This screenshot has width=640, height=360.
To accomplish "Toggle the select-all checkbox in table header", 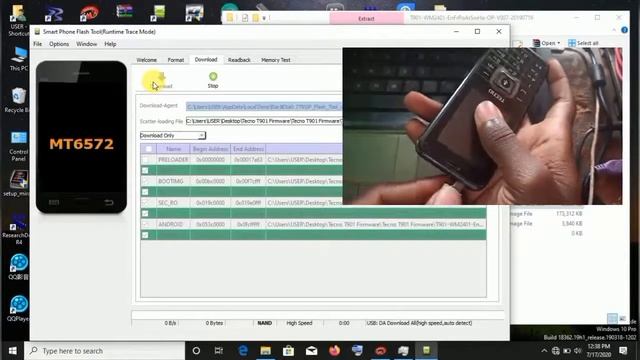I will click(149, 149).
